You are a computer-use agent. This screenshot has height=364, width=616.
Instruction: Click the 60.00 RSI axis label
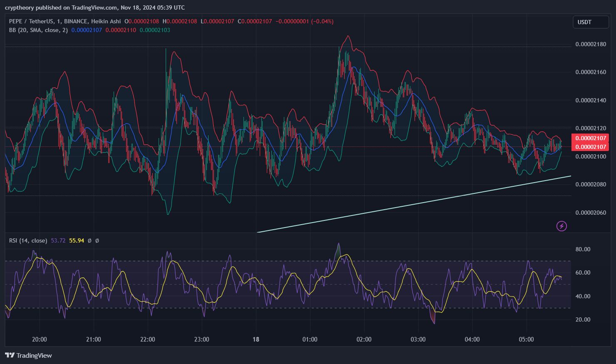[583, 272]
